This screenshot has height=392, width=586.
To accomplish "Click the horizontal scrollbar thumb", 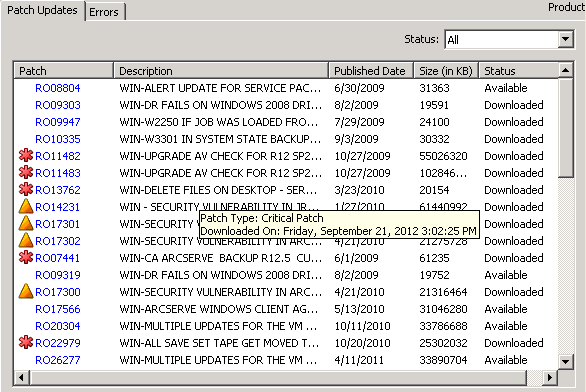I will tap(278, 377).
